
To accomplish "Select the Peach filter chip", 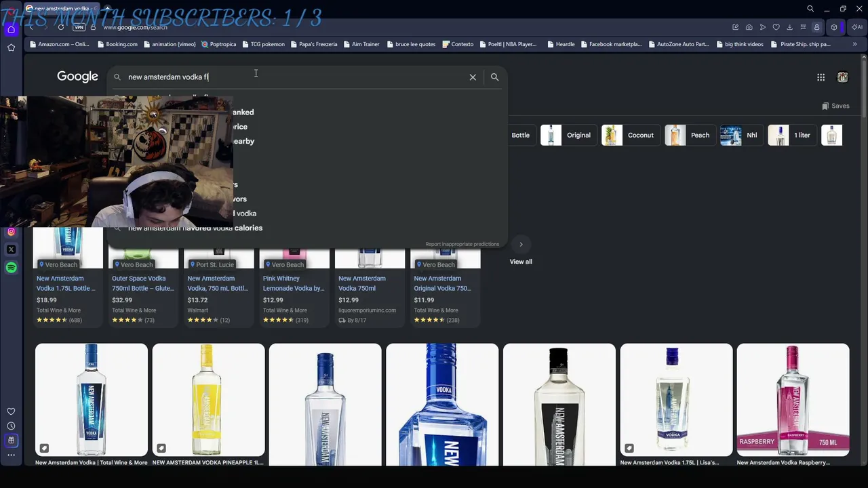I will [690, 135].
